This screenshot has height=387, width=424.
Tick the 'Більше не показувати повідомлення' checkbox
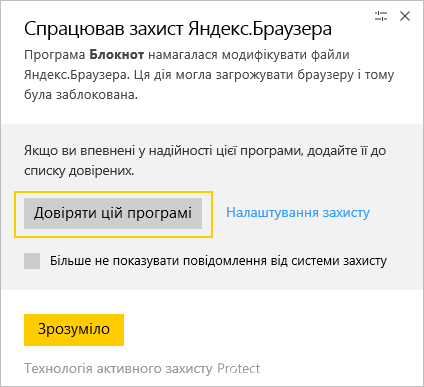(32, 261)
